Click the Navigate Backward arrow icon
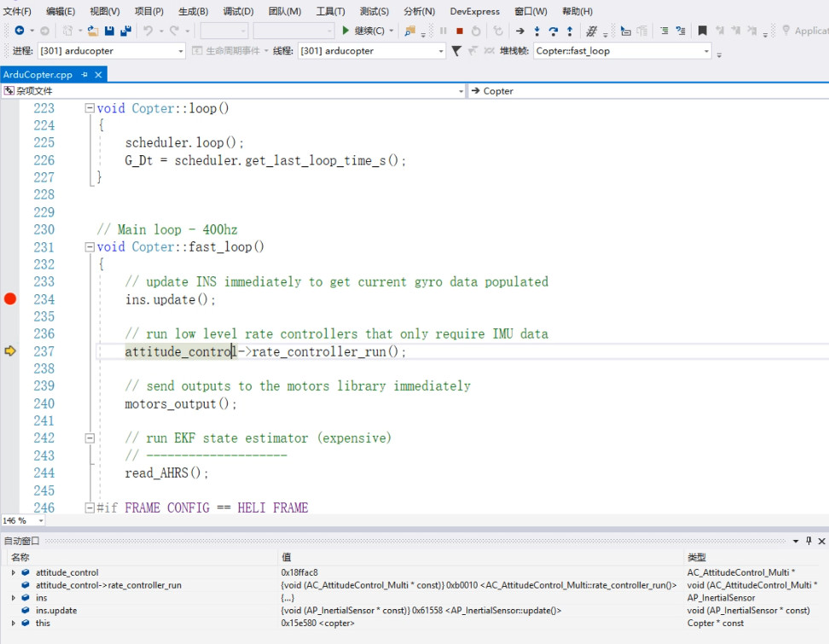This screenshot has height=644, width=829. coord(19,31)
